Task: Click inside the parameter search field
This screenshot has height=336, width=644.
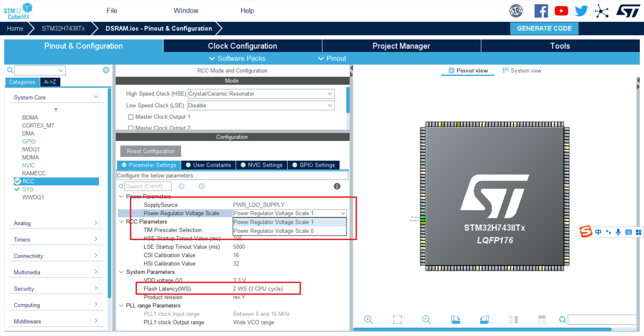Action: (148, 186)
